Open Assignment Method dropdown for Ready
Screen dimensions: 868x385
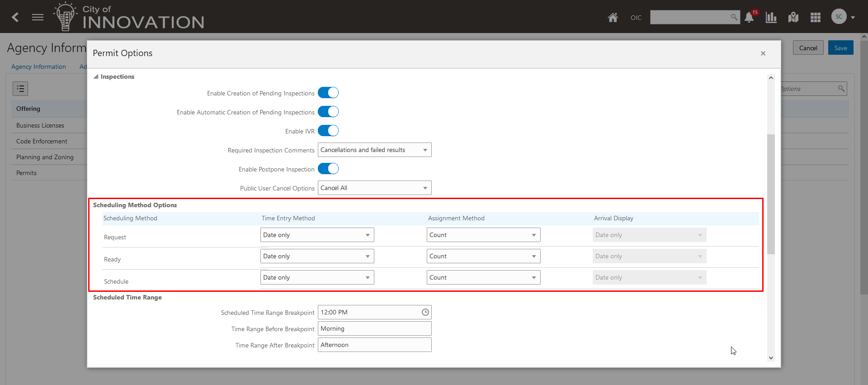[x=483, y=256]
